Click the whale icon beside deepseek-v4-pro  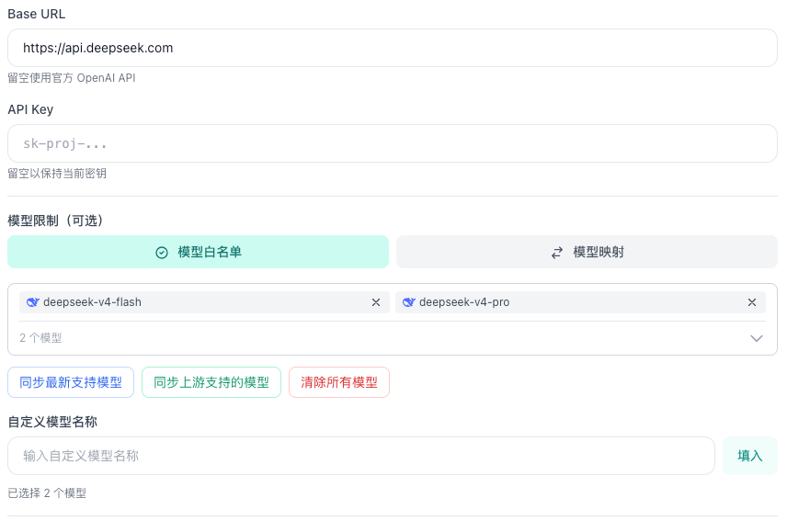[408, 302]
